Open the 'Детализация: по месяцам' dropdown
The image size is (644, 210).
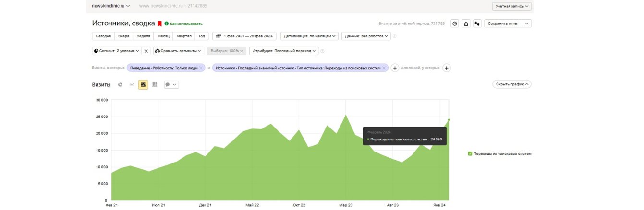[310, 36]
